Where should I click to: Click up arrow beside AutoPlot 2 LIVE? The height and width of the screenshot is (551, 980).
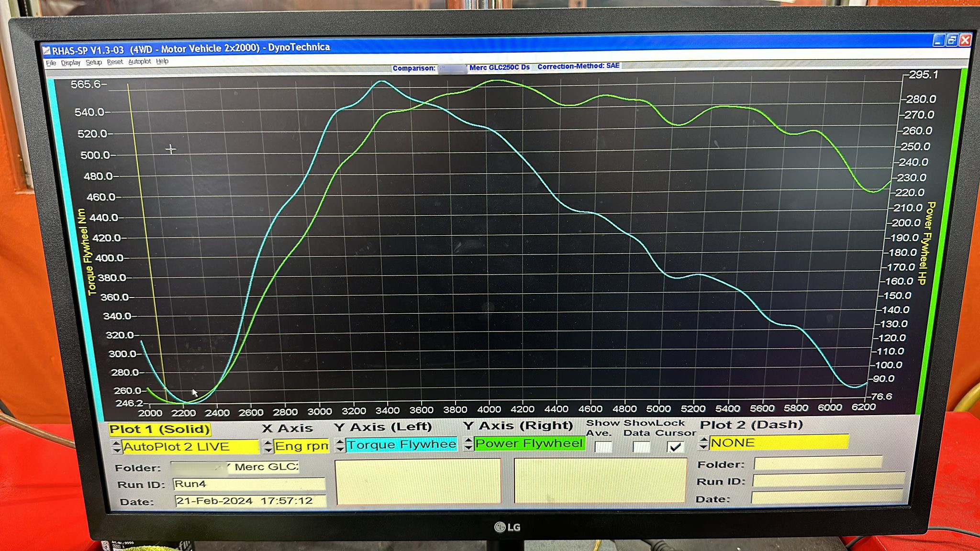point(117,443)
